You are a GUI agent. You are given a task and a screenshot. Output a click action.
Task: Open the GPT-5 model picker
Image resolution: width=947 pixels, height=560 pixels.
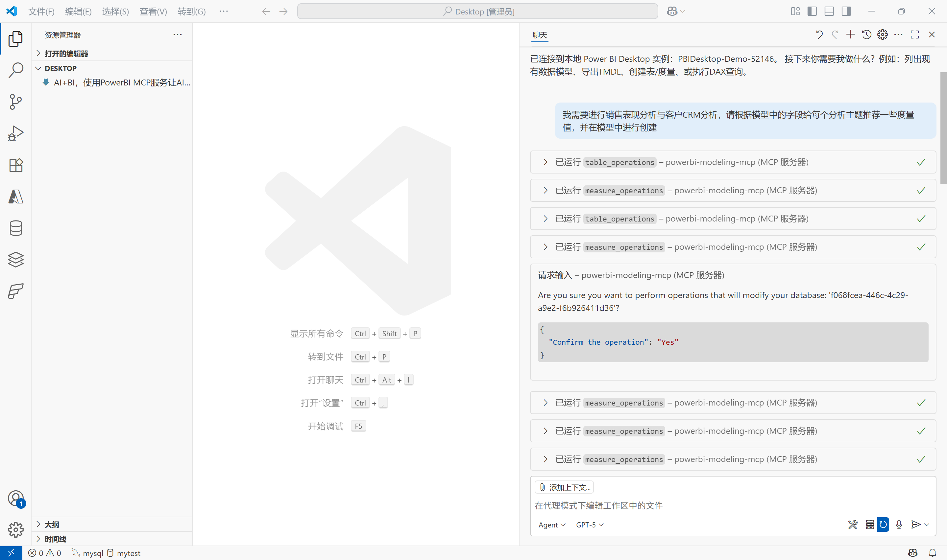pos(590,525)
